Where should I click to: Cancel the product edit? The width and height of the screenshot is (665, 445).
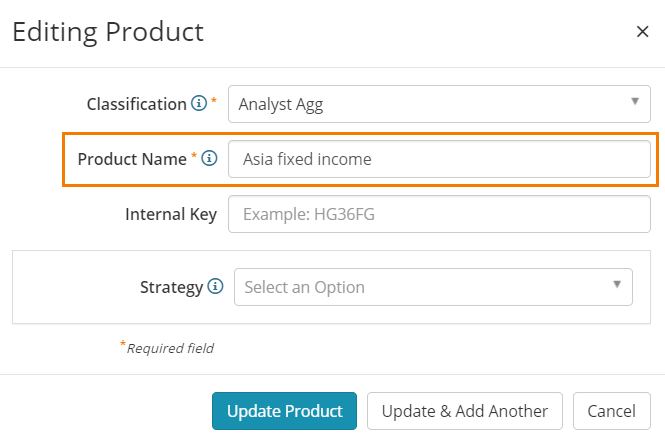[x=612, y=411]
